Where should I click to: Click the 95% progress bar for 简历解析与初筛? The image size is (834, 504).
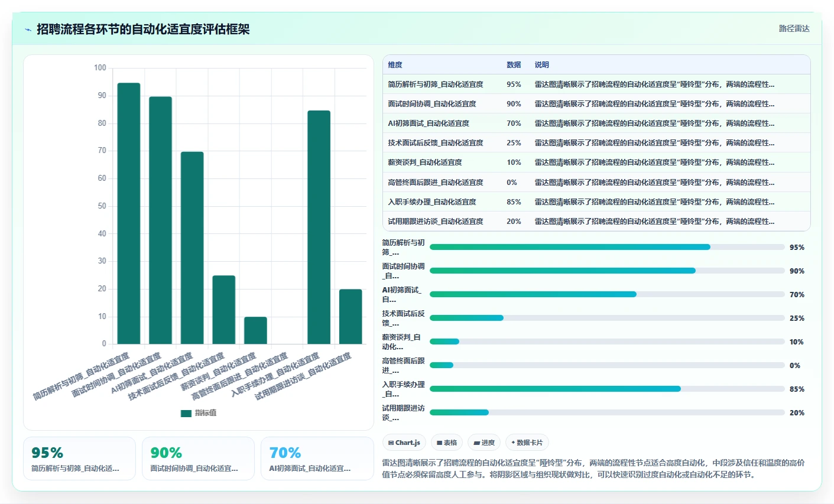(607, 247)
